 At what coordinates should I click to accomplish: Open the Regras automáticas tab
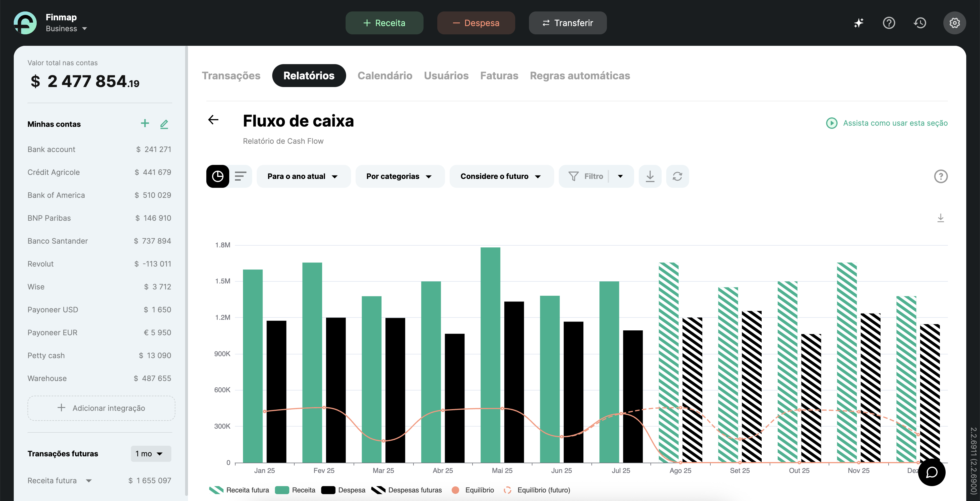tap(580, 76)
